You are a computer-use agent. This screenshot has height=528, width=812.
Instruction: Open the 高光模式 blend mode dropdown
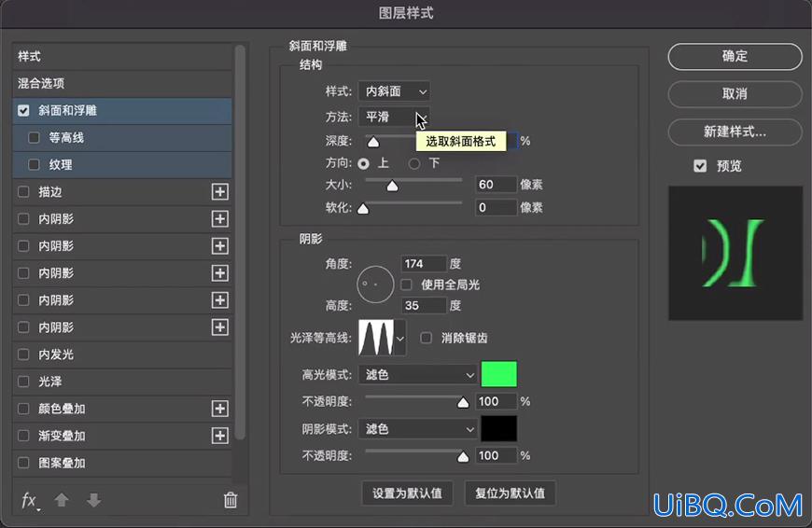417,374
